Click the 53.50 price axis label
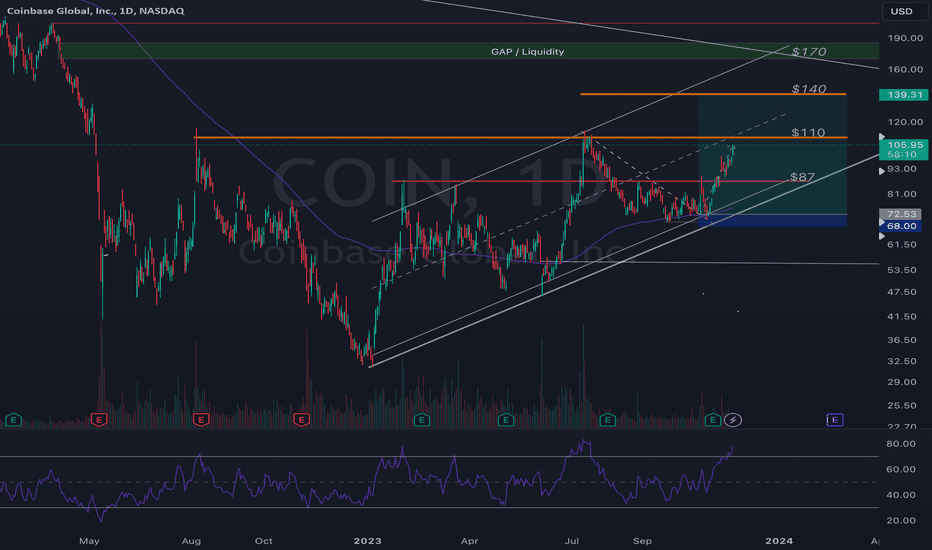 tap(902, 270)
